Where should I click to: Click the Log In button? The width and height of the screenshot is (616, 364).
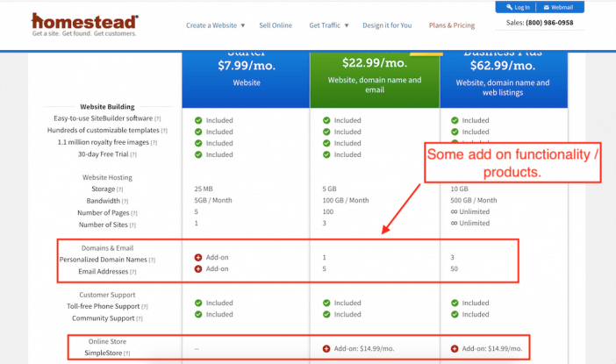518,7
